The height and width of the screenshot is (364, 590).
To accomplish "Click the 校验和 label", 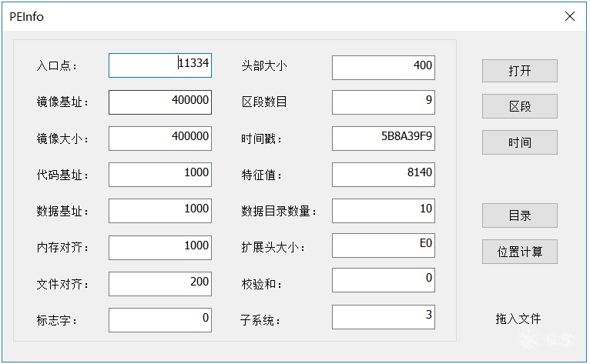I will pyautogui.click(x=261, y=284).
